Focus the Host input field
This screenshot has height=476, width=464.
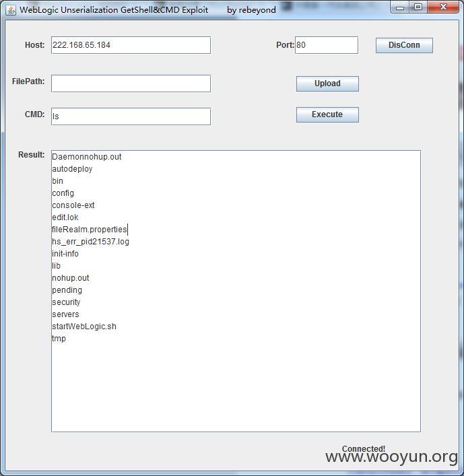[x=131, y=45]
